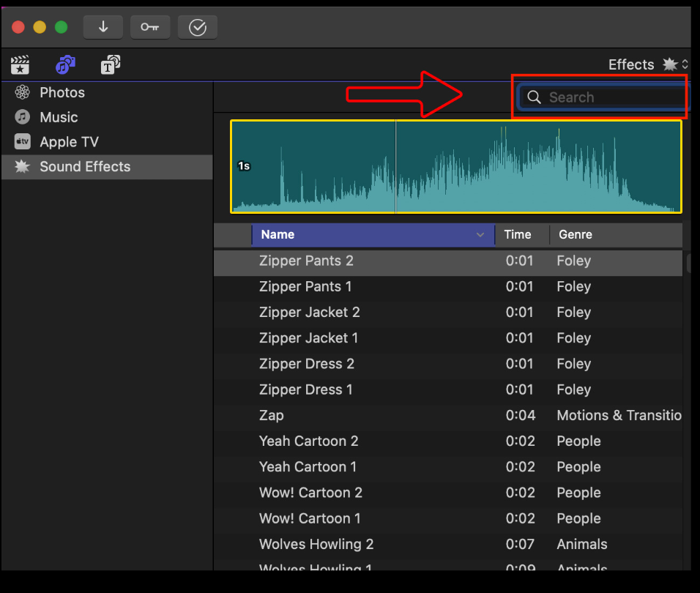Show the Libraries sidebar clapperboard icon
The height and width of the screenshot is (593, 700).
[x=20, y=65]
